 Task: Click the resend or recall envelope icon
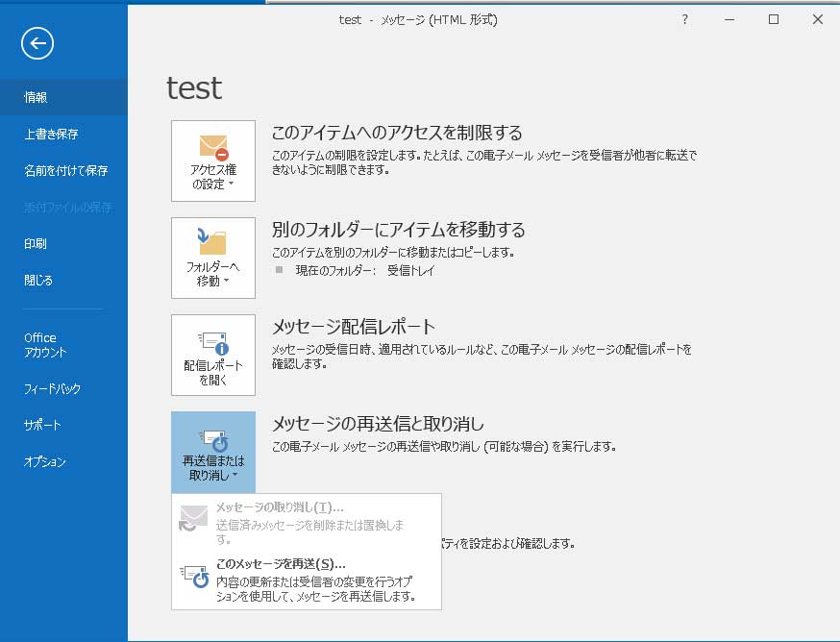pos(212,439)
